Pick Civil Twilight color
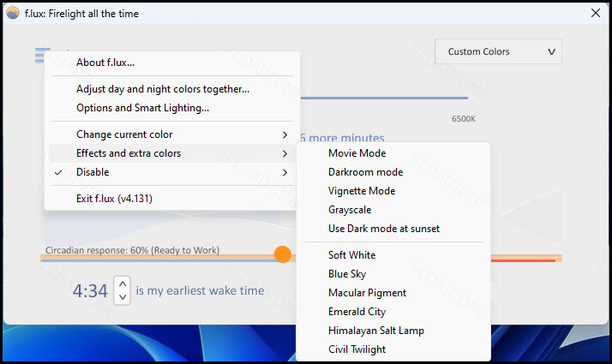The width and height of the screenshot is (612, 364). (x=393, y=349)
